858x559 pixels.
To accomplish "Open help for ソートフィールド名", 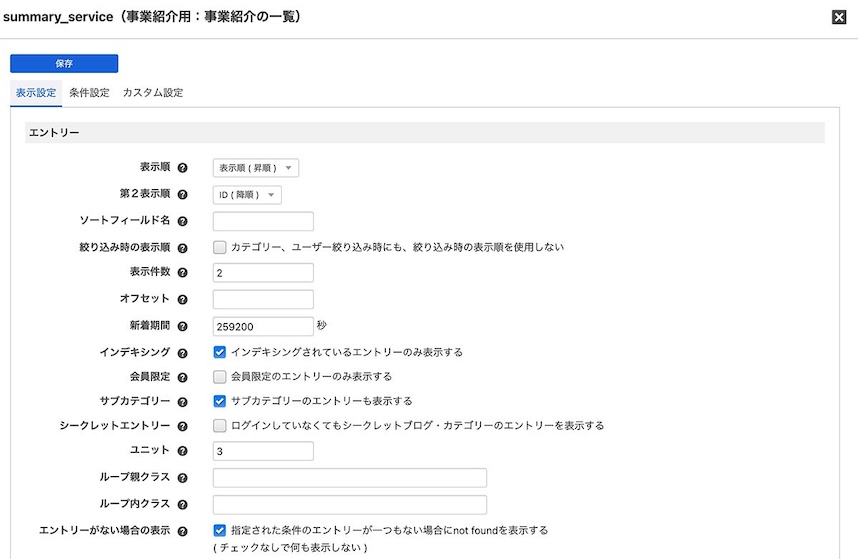I will (x=182, y=221).
